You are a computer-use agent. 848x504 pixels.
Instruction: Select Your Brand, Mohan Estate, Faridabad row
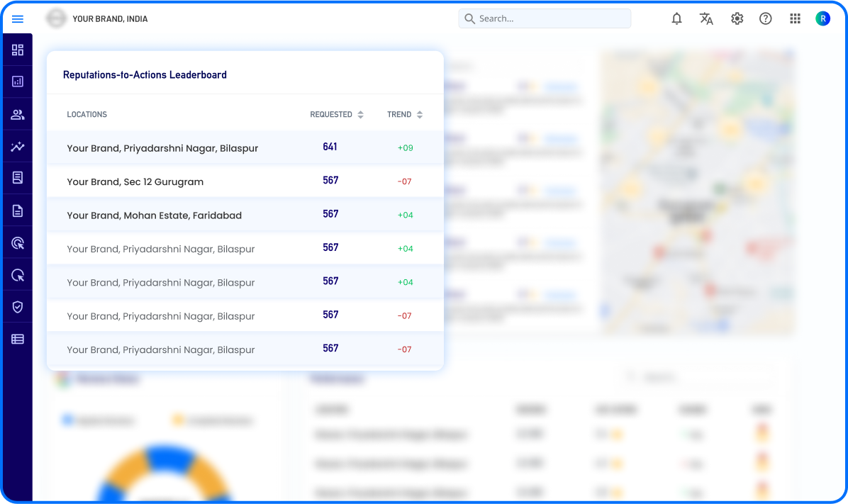pyautogui.click(x=245, y=215)
